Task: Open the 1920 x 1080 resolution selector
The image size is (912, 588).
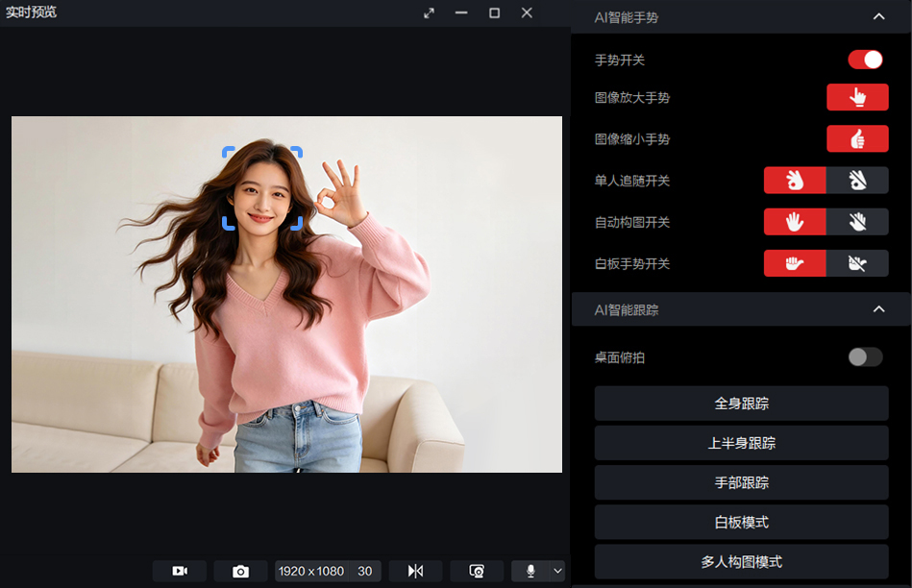Action: [x=311, y=571]
